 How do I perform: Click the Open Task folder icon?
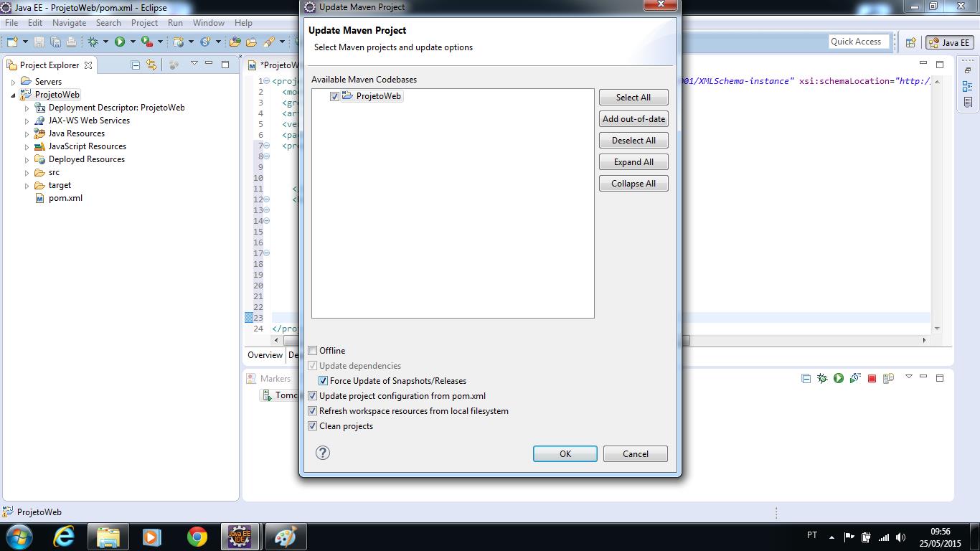point(251,42)
